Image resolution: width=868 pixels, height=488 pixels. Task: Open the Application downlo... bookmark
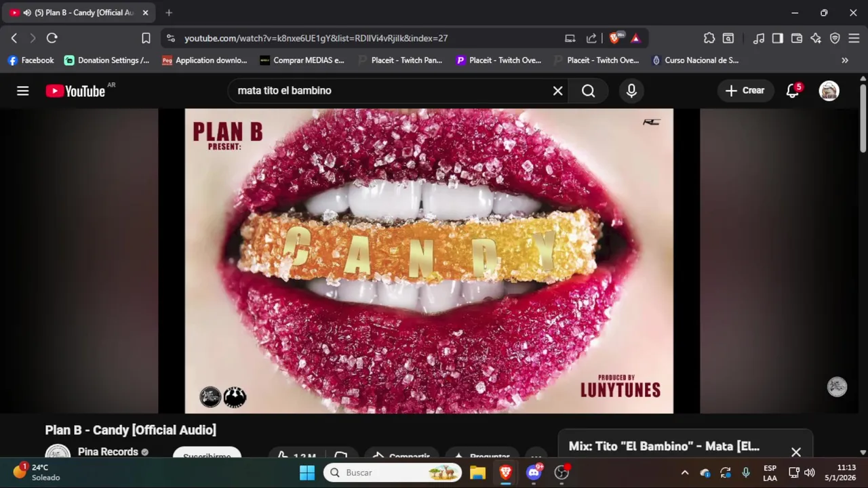205,60
